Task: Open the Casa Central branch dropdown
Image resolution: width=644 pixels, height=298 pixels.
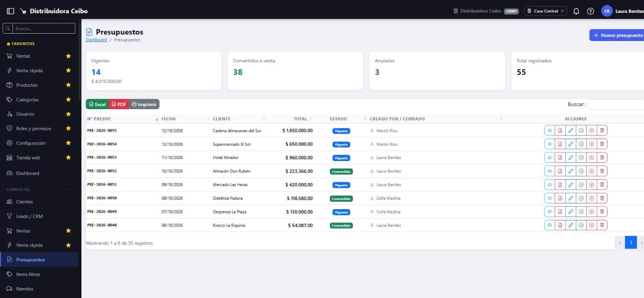Action: click(546, 11)
